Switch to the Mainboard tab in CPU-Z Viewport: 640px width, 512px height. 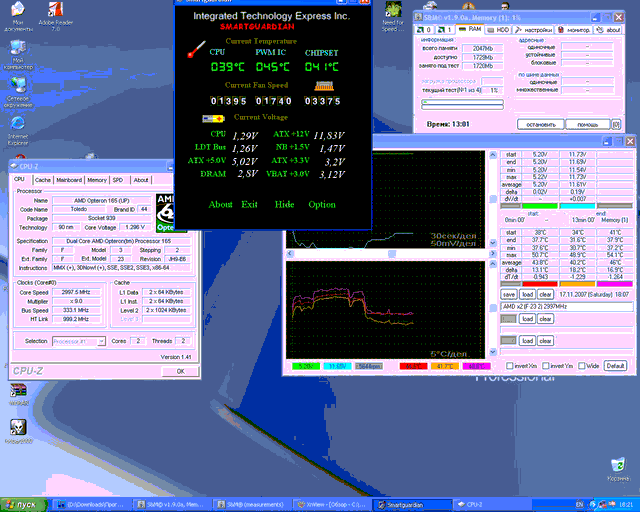(69, 180)
